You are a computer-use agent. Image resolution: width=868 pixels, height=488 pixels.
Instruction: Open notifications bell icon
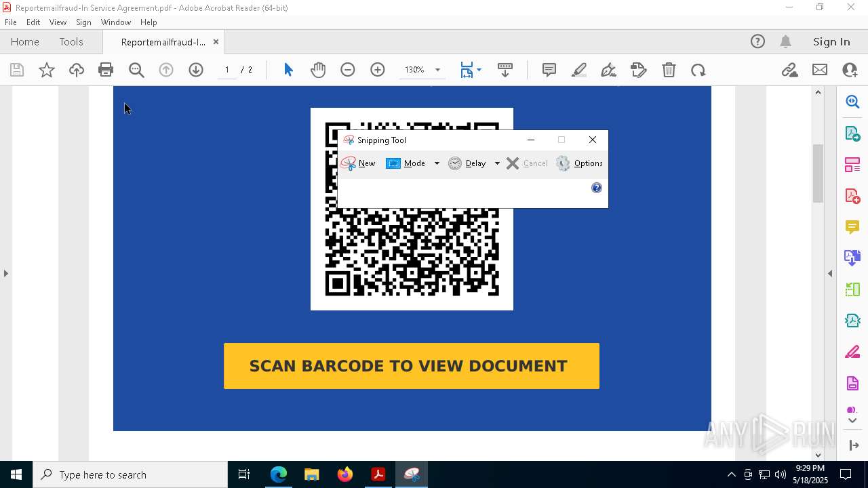pos(786,41)
